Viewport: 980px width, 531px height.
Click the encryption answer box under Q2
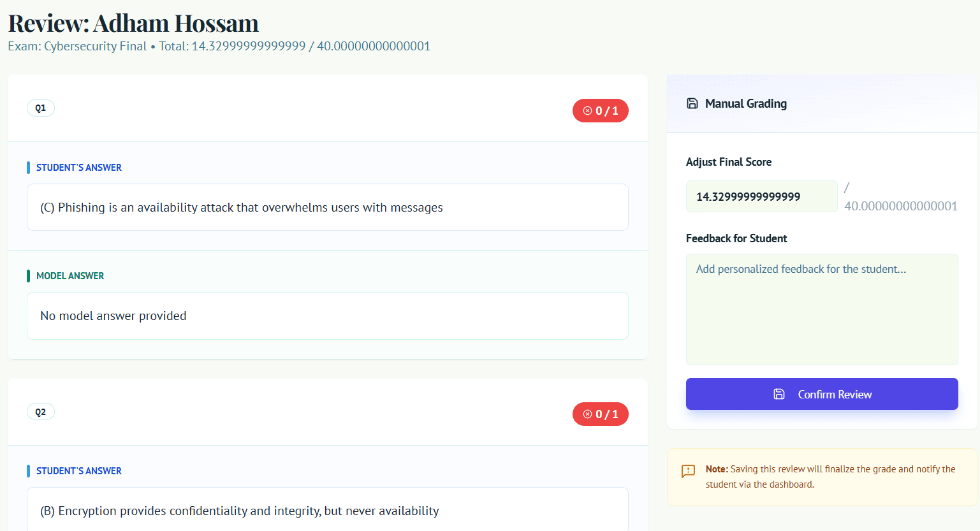coord(327,511)
